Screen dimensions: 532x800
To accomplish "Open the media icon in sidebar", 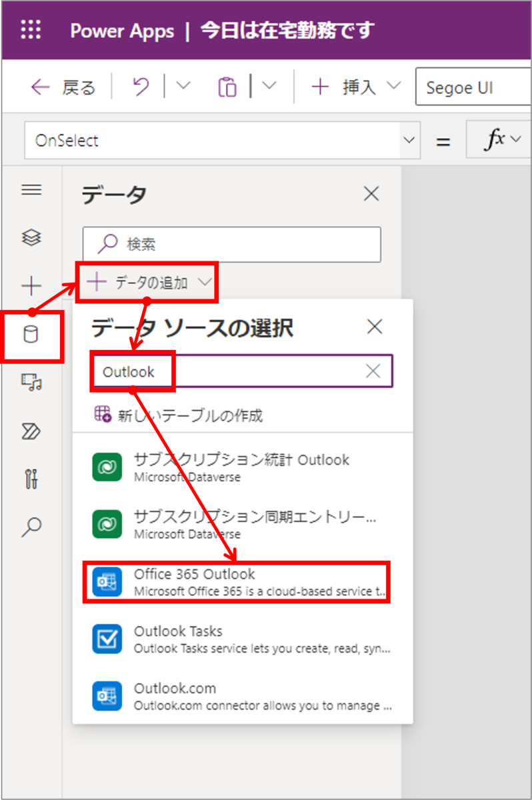I will coord(31,382).
